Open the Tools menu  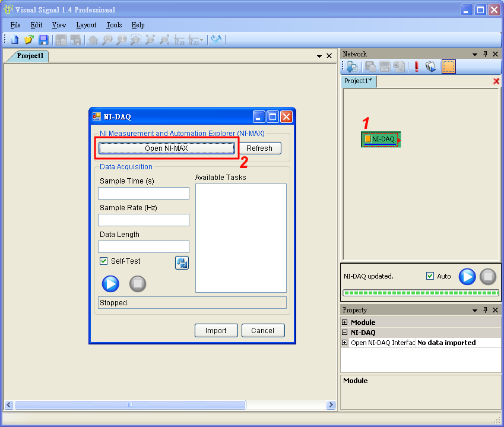(114, 25)
